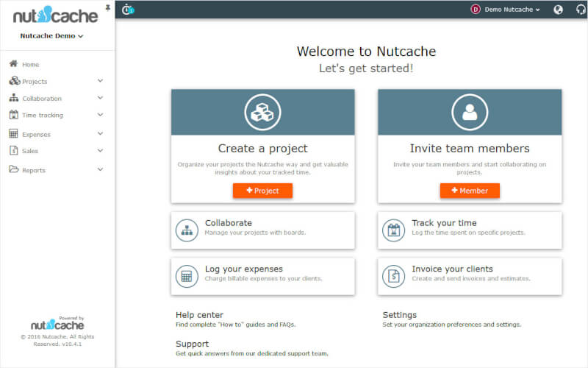Open the Track your time title link
This screenshot has width=588, height=368.
[444, 223]
